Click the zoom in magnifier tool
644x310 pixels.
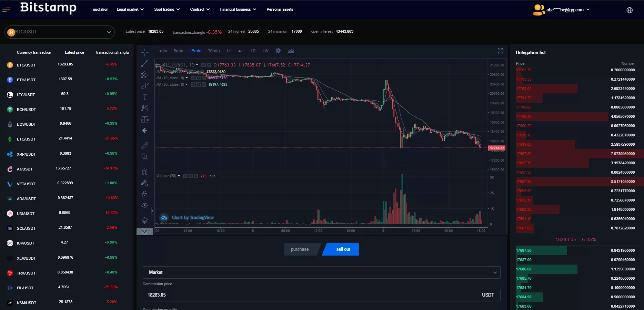click(x=145, y=156)
